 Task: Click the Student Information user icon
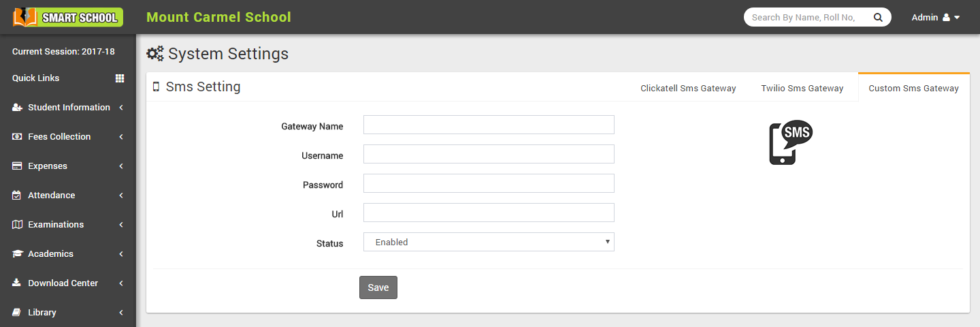tap(17, 108)
